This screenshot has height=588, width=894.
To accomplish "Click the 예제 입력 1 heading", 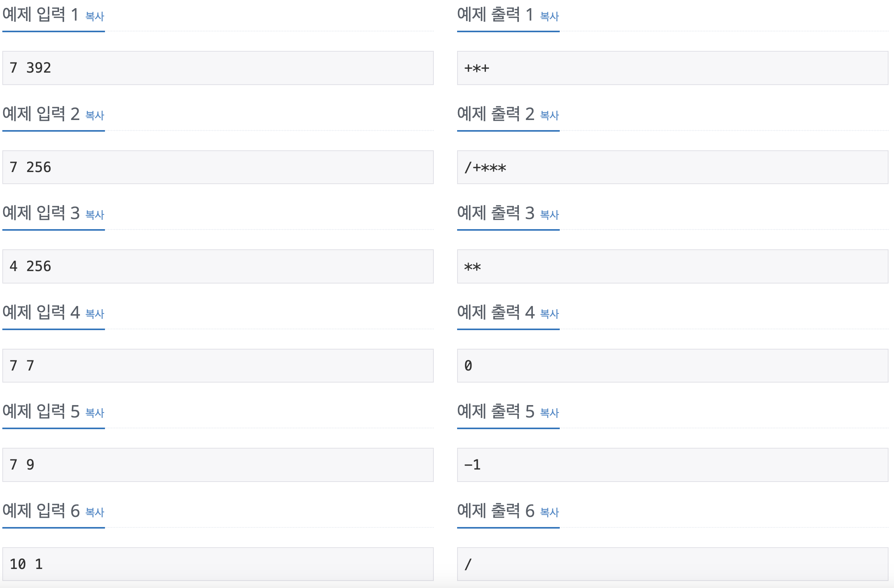I will coord(41,15).
